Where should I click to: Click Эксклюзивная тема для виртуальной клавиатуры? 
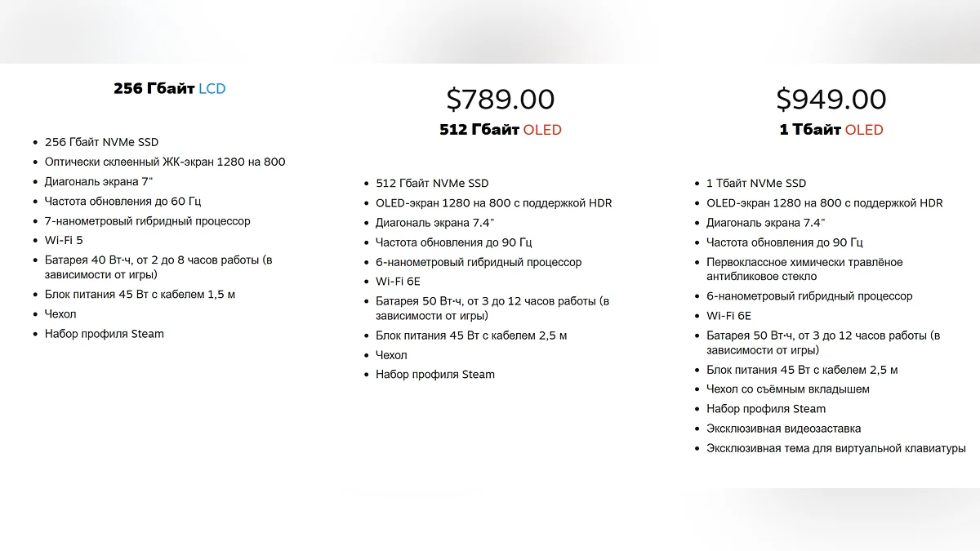[x=836, y=447]
